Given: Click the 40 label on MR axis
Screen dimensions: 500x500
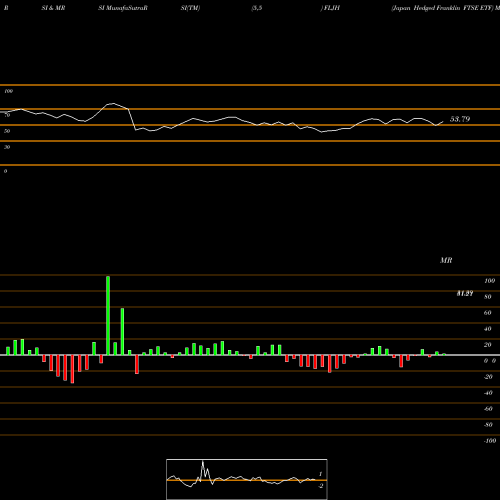Looking at the screenshot, I should [488, 329].
